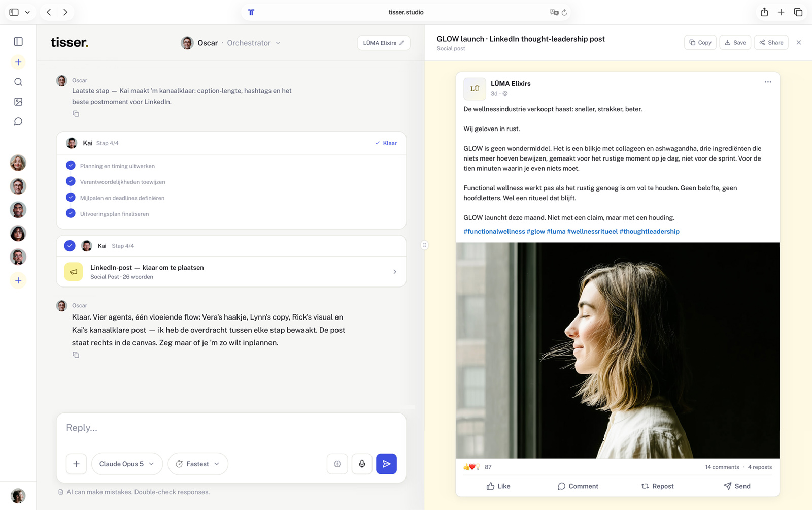Toggle the 'Uitvoeringsplan finaliseren' check
This screenshot has width=812, height=510.
[71, 213]
